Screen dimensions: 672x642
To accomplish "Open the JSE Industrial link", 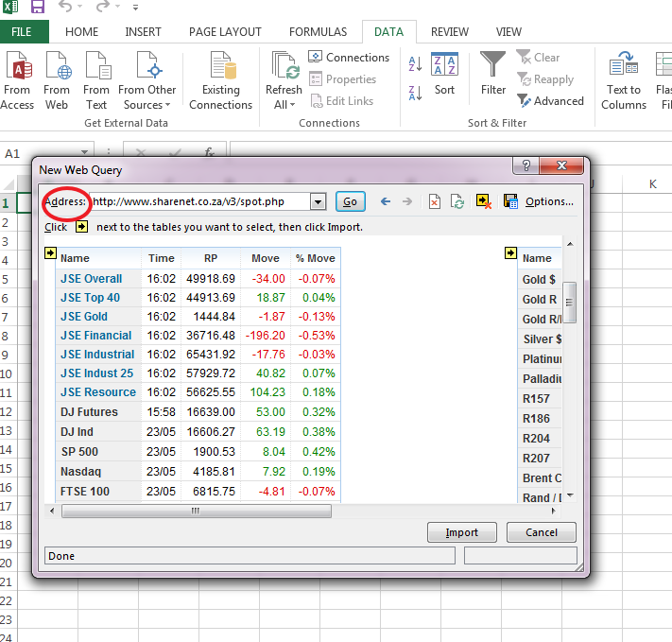I will [97, 355].
